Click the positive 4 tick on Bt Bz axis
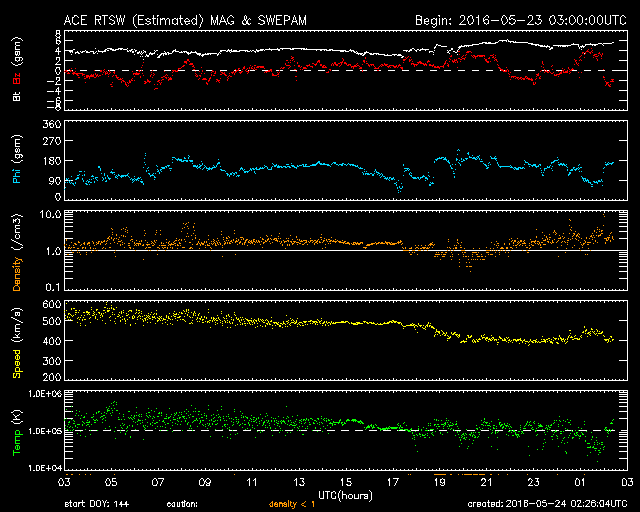This screenshot has height=512, width=640. point(58,51)
